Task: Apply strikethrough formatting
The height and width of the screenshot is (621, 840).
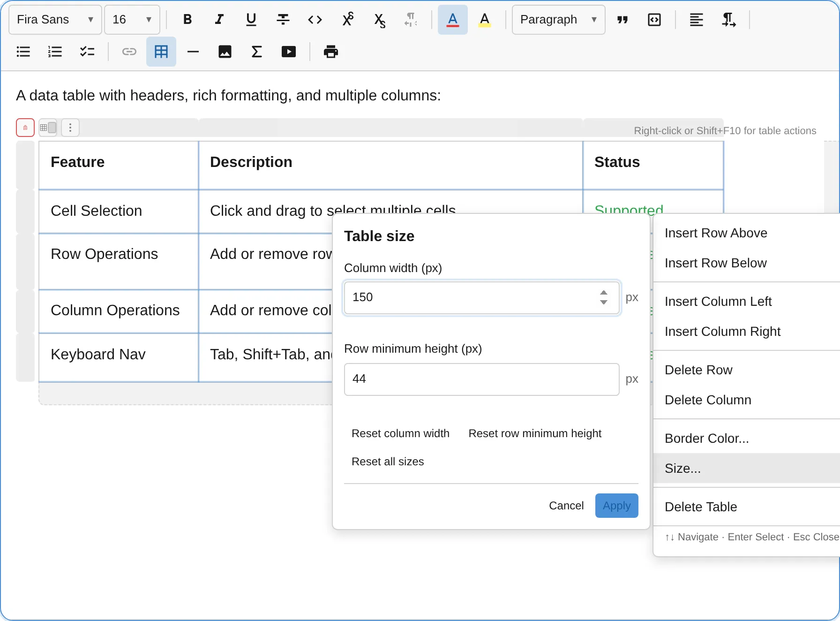Action: pyautogui.click(x=283, y=20)
